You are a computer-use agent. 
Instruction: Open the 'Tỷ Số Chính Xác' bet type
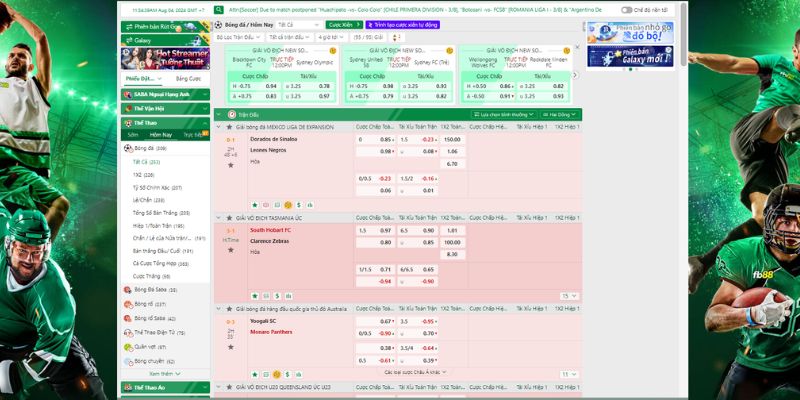coord(152,187)
